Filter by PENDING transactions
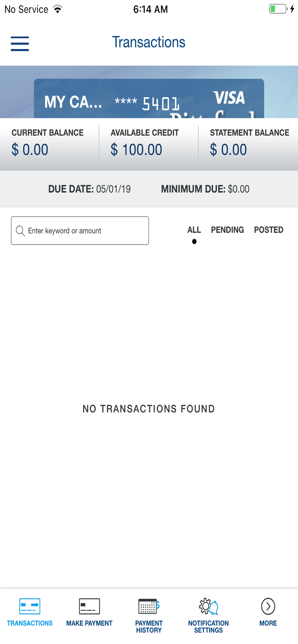The width and height of the screenshot is (298, 644). pos(227,230)
